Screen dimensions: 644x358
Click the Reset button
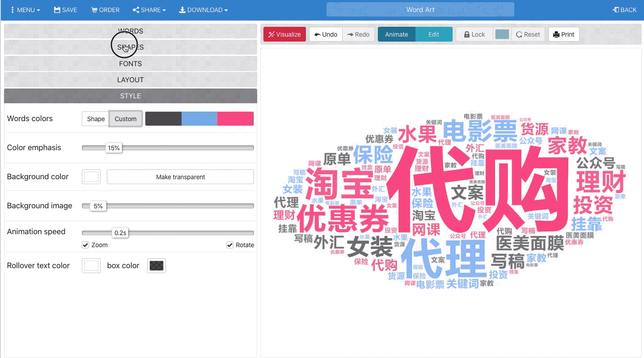[x=528, y=34]
